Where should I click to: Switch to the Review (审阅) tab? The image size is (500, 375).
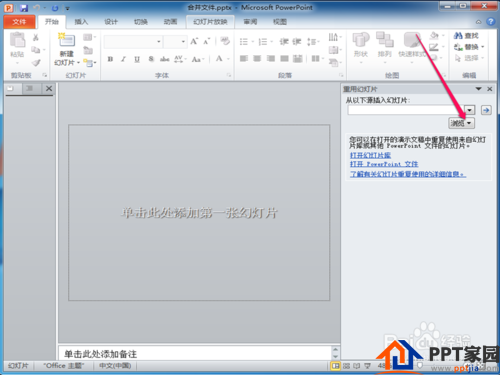point(250,22)
